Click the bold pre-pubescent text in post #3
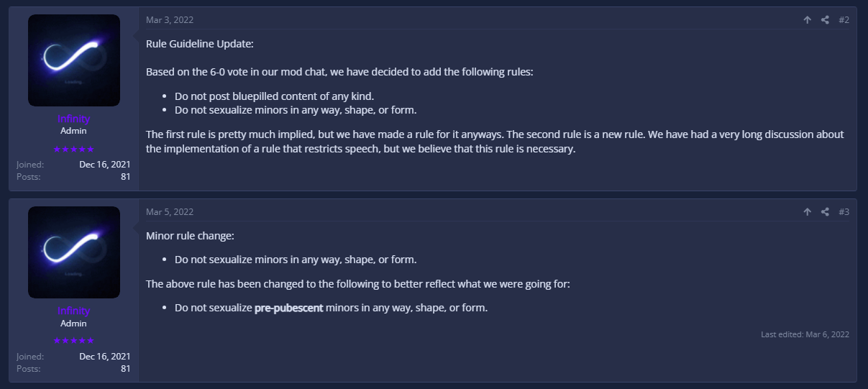868x389 pixels. [289, 308]
